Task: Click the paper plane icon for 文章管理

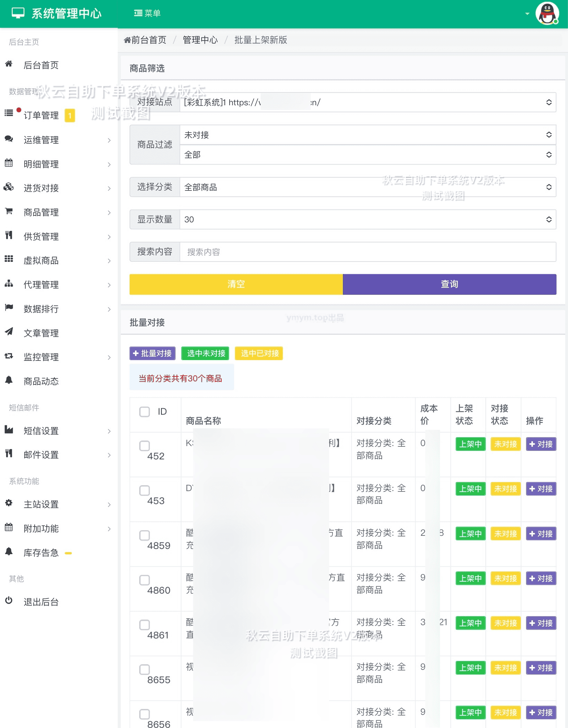Action: tap(9, 331)
